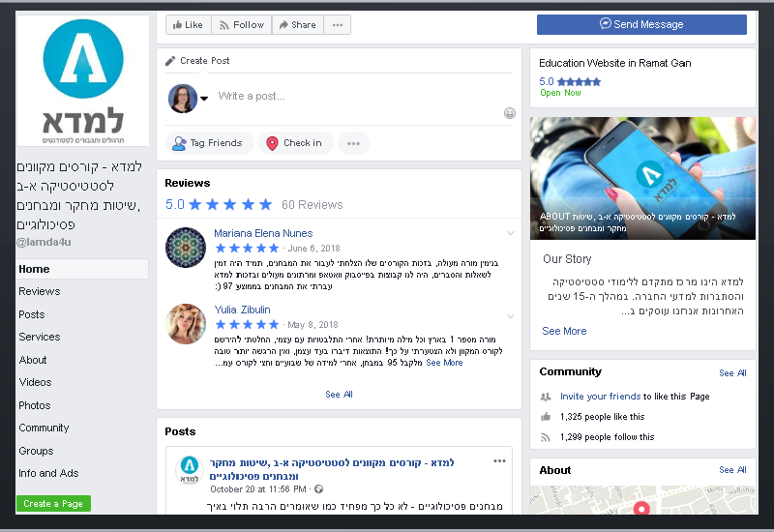Open Info and Ads tab in sidebar
This screenshot has width=774, height=532.
click(48, 473)
